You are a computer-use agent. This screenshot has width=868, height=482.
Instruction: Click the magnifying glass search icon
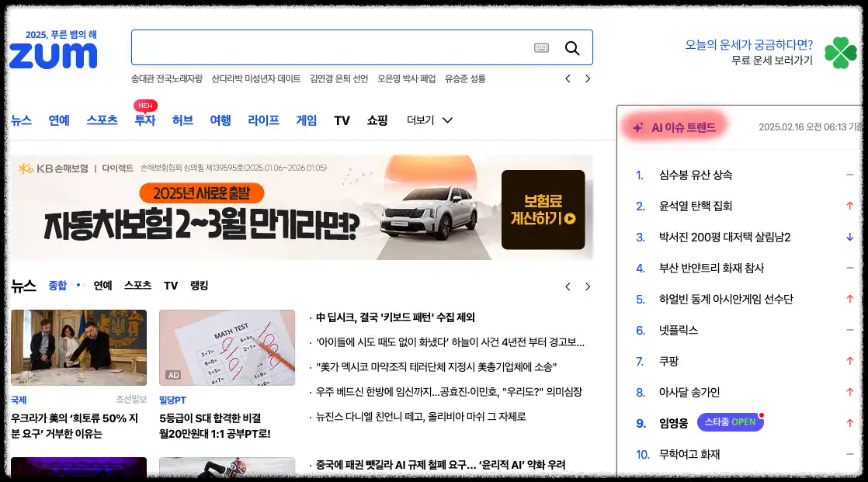(x=573, y=47)
